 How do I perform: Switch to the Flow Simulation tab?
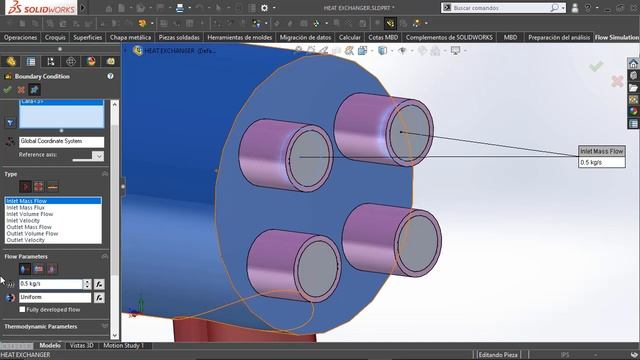click(617, 38)
